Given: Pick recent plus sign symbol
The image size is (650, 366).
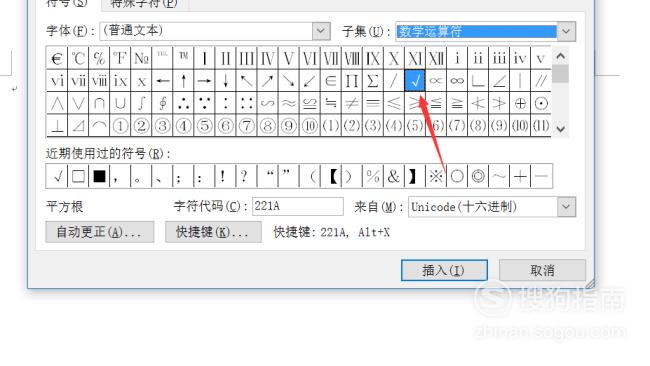Looking at the screenshot, I should 520,177.
